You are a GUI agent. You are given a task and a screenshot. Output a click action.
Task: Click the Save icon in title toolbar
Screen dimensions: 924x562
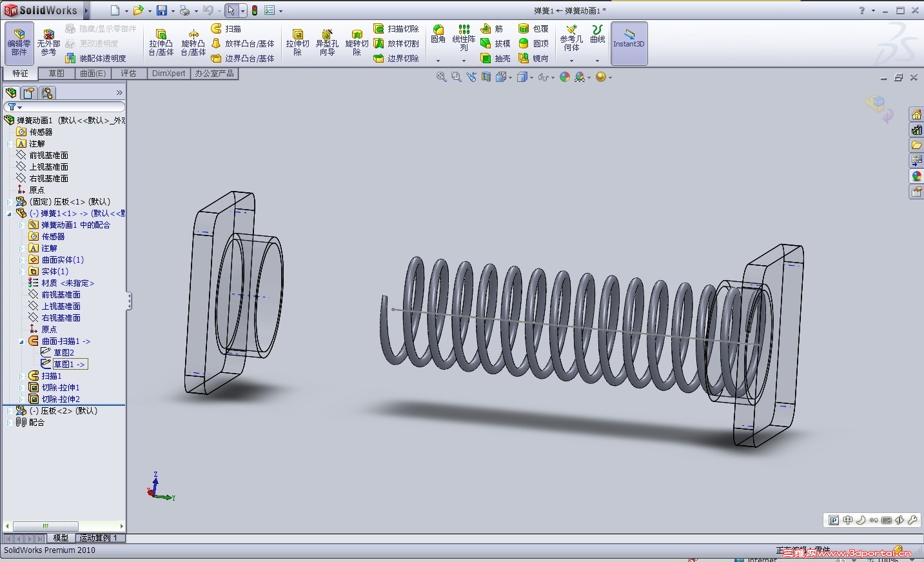click(x=162, y=10)
